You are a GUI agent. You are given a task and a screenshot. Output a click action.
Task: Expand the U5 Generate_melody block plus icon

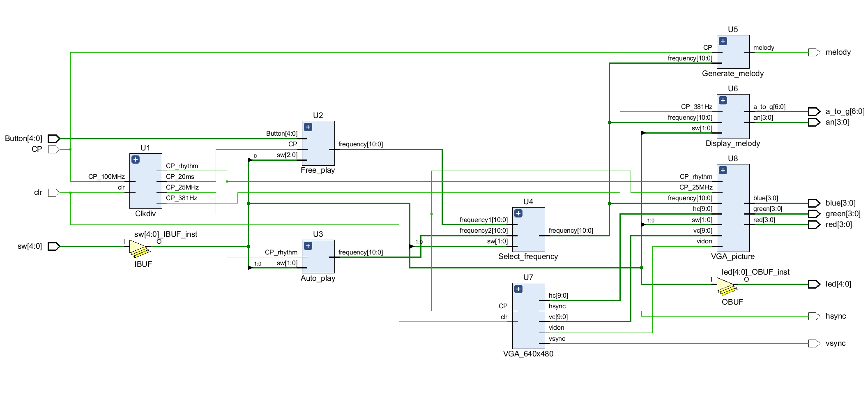click(x=723, y=41)
